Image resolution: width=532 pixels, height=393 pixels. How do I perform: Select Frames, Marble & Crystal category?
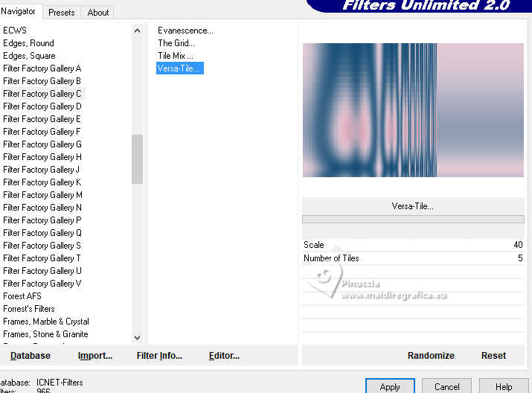click(x=46, y=322)
